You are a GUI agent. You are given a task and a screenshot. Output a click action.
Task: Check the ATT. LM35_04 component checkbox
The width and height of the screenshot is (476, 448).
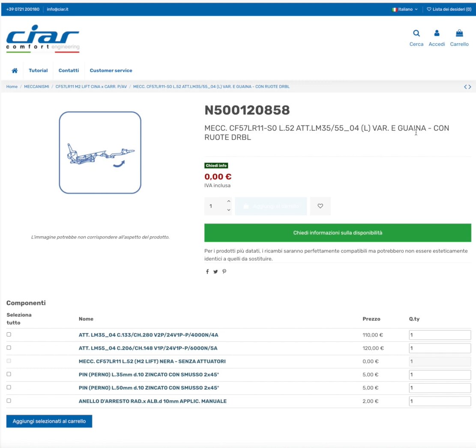click(9, 334)
